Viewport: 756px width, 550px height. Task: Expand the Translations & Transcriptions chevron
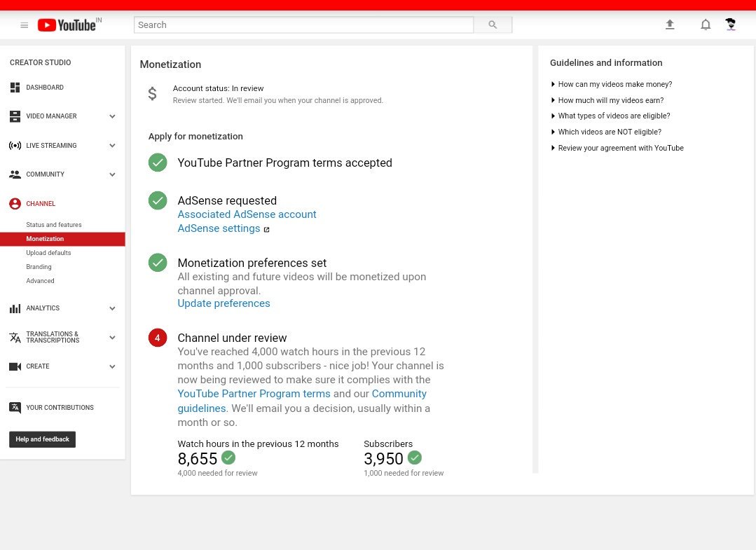click(x=112, y=338)
